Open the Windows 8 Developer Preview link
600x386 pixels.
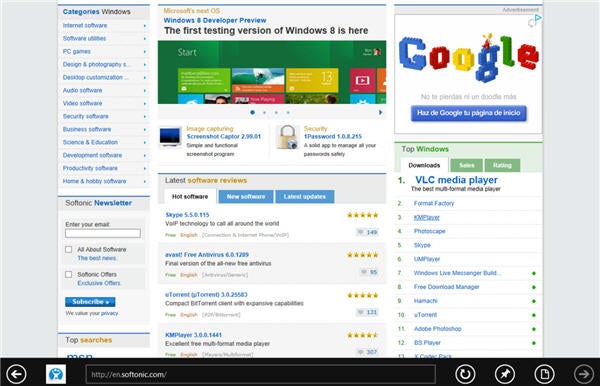(215, 20)
